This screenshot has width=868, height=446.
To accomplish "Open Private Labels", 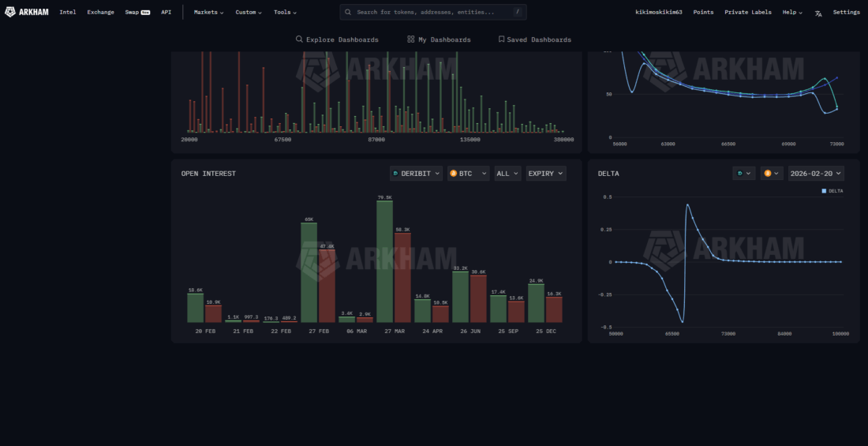I will pyautogui.click(x=747, y=12).
